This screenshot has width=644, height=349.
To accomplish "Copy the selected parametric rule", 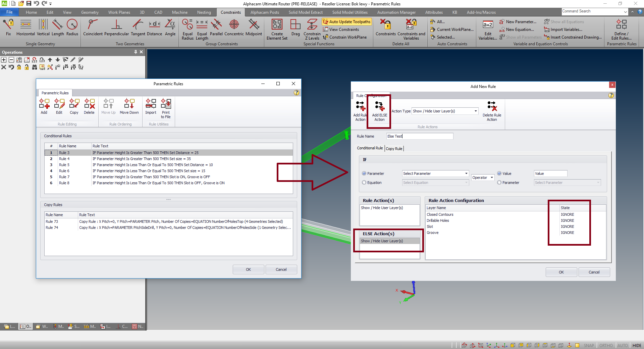I will pyautogui.click(x=74, y=106).
